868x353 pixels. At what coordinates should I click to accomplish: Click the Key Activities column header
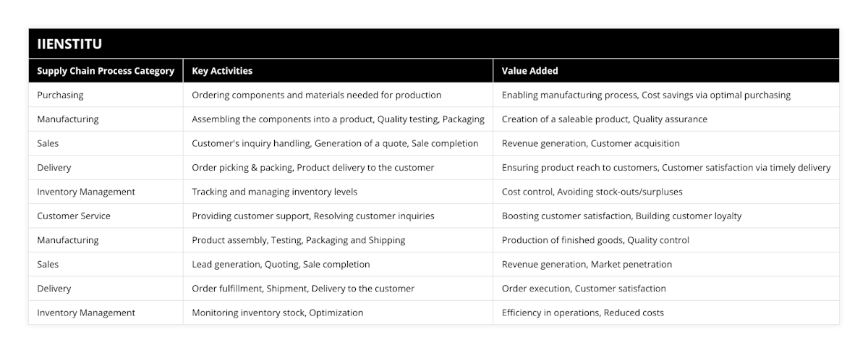222,71
